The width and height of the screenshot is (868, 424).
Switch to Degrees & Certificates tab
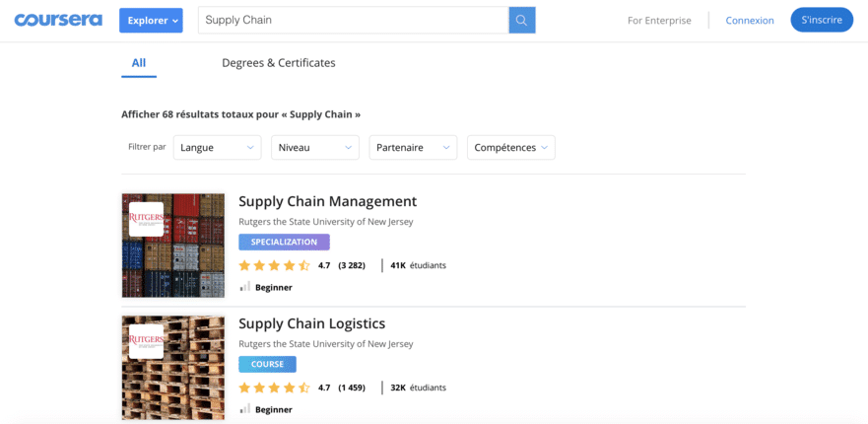click(x=279, y=63)
